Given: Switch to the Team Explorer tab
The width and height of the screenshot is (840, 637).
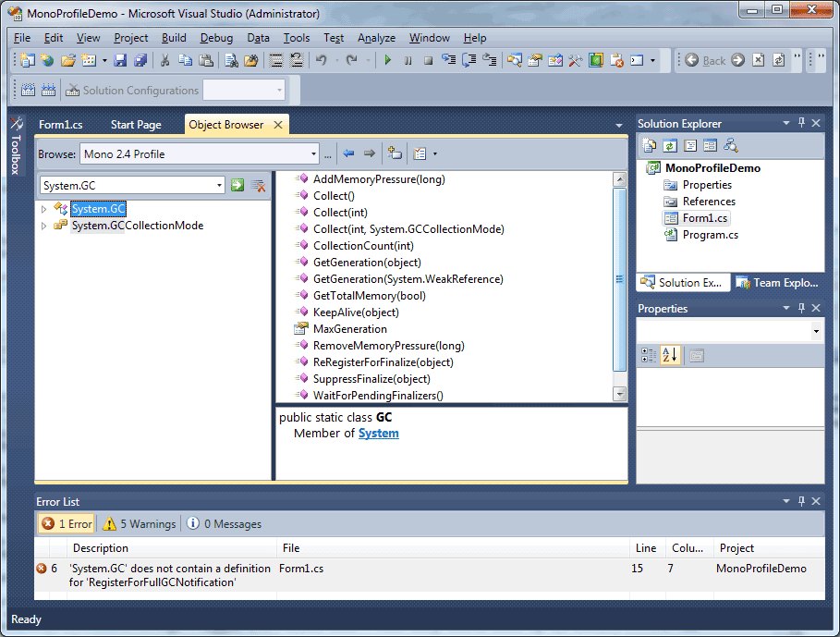Looking at the screenshot, I should tap(778, 283).
